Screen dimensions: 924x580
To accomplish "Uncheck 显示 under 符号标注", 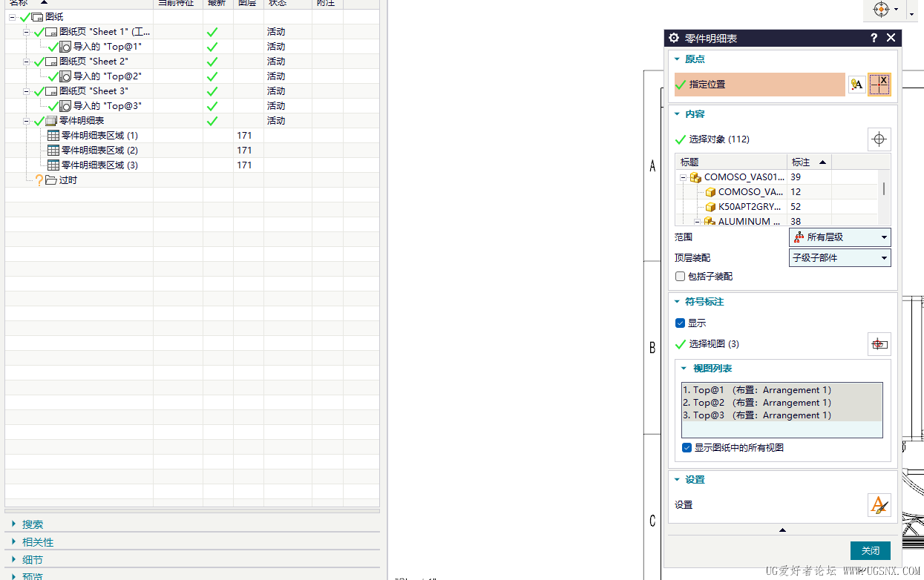I will pos(680,323).
